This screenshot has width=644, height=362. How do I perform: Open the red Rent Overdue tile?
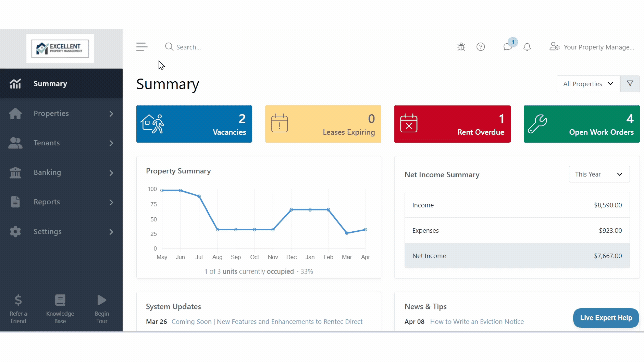(x=452, y=124)
